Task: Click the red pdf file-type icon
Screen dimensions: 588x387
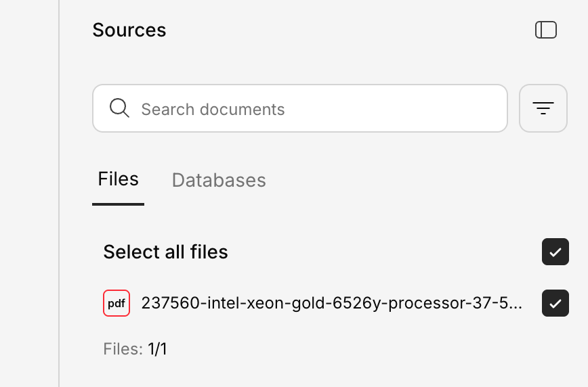Action: (x=117, y=303)
